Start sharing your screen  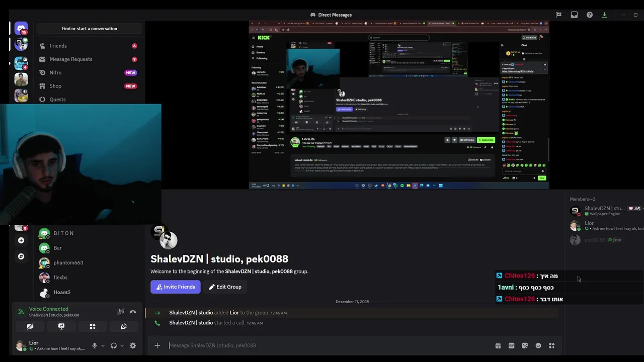coord(61,326)
